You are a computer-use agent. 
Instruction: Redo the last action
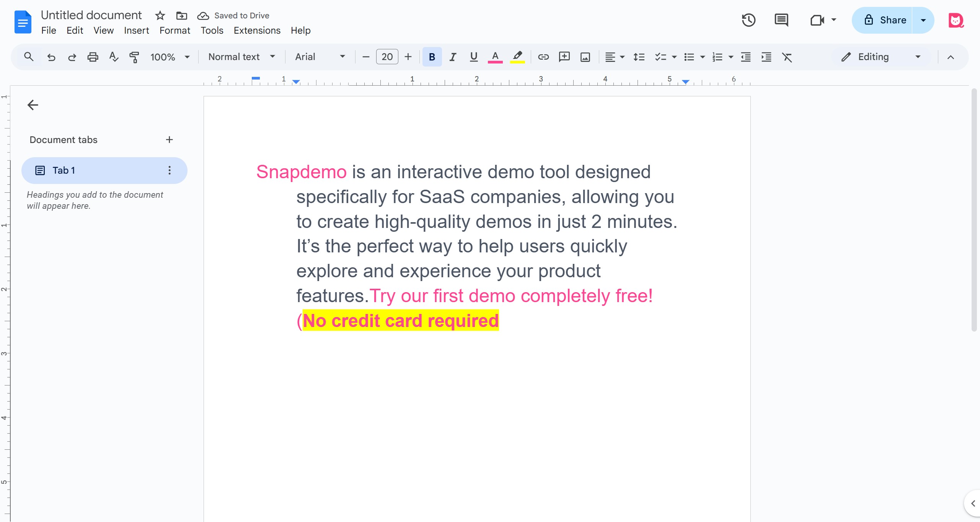point(72,57)
